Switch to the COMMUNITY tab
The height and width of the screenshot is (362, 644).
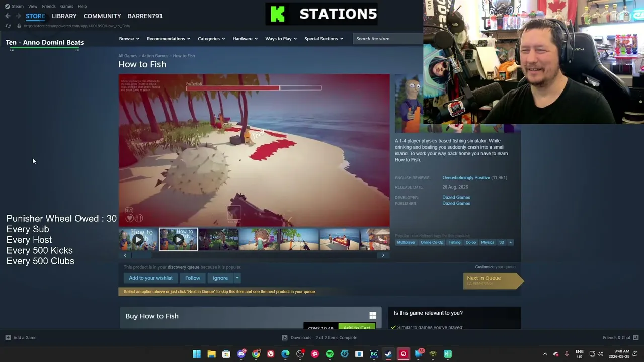tap(102, 16)
